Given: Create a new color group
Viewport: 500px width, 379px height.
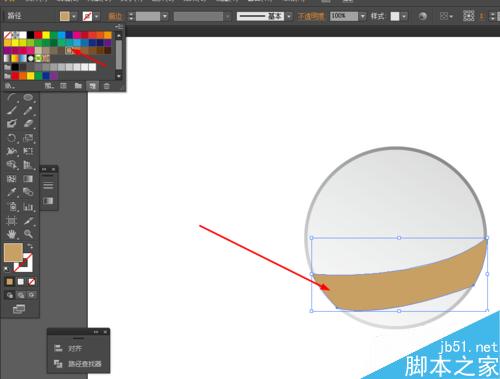Looking at the screenshot, I should (x=78, y=86).
